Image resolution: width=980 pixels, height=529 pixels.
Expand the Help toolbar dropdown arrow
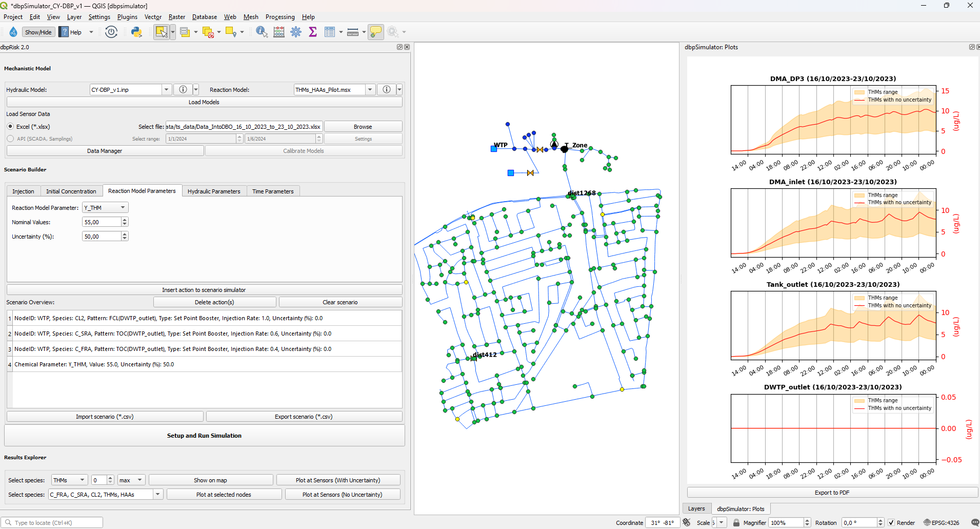click(91, 32)
